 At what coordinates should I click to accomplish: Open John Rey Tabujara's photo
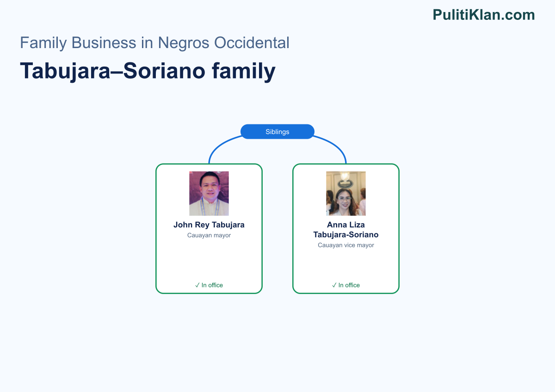pyautogui.click(x=209, y=194)
